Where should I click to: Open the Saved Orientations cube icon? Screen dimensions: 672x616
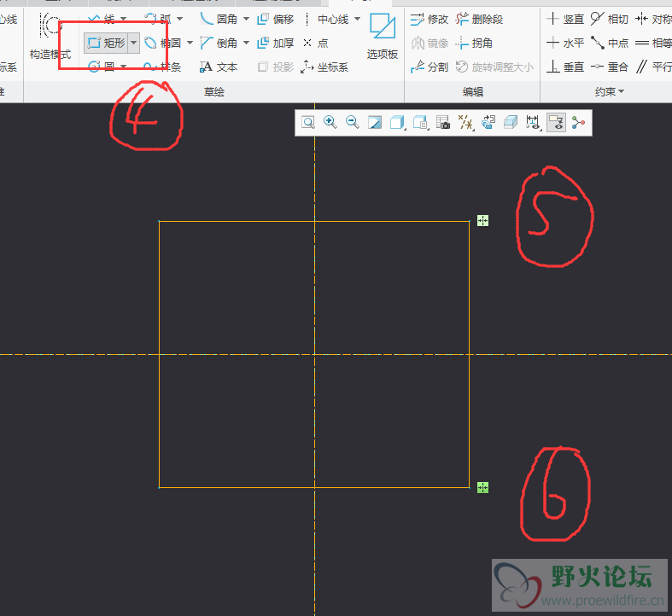pos(420,123)
